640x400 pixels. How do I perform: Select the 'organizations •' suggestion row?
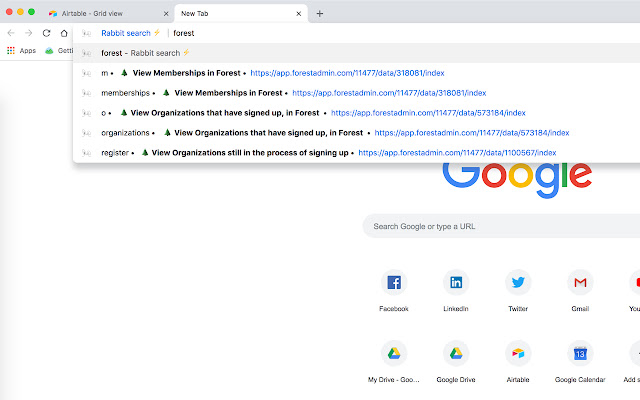(x=356, y=133)
